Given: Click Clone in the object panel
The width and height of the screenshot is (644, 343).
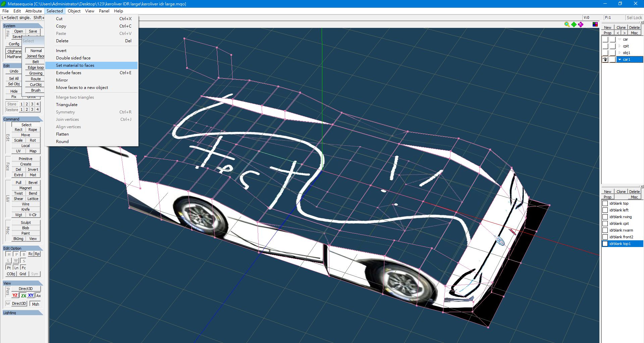Looking at the screenshot, I should click(x=621, y=28).
